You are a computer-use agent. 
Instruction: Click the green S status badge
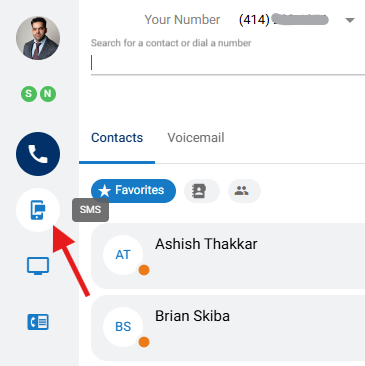29,94
